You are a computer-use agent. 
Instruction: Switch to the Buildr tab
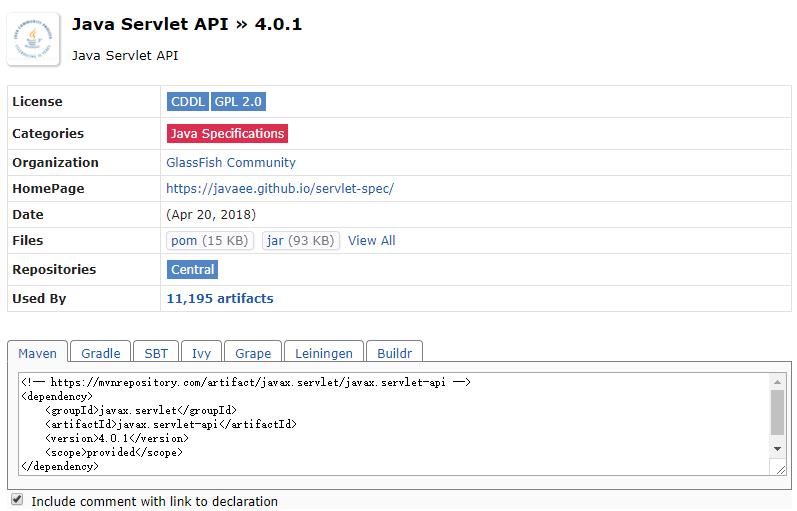point(394,353)
